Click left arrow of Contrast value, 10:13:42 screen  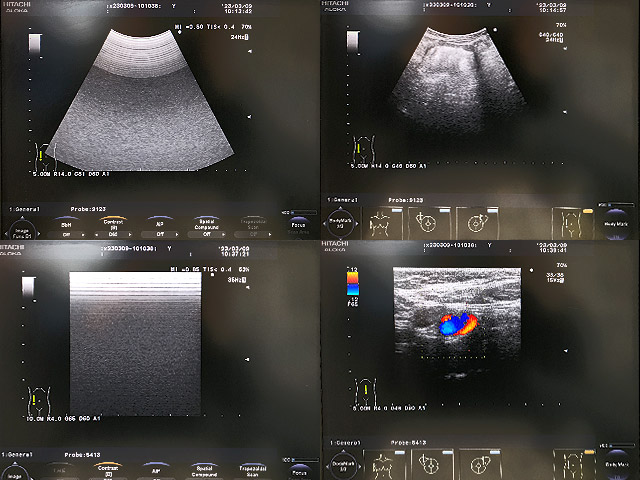pos(97,234)
